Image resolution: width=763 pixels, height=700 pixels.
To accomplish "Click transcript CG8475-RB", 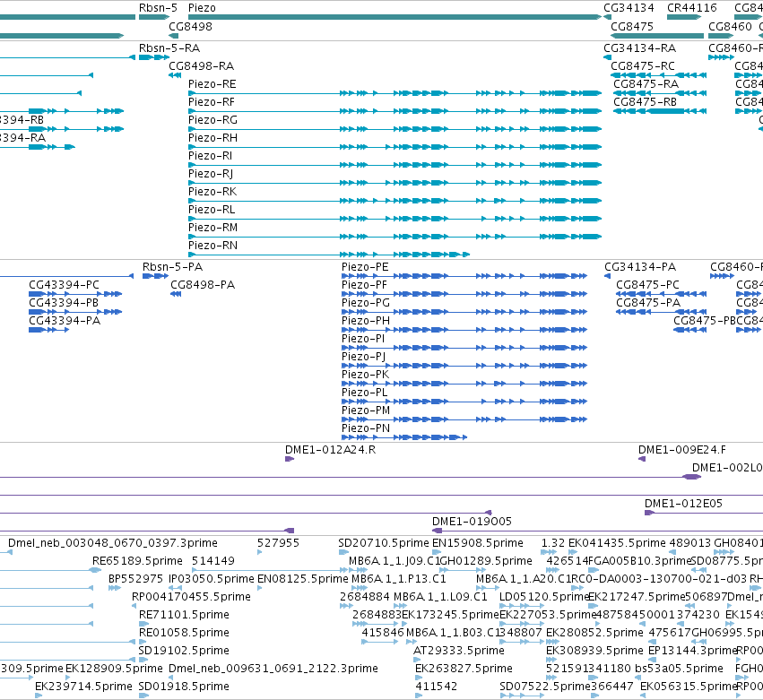I will coord(645,101).
